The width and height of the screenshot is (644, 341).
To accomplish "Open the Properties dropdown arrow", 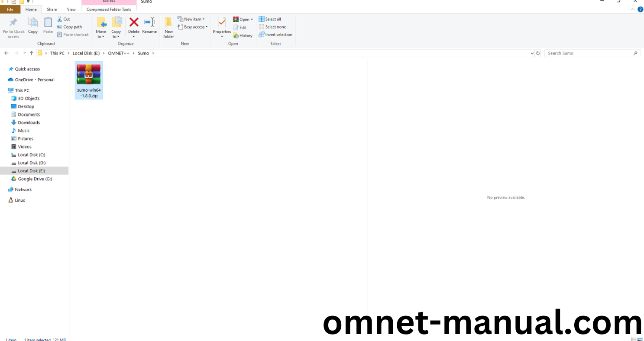I will pyautogui.click(x=222, y=37).
